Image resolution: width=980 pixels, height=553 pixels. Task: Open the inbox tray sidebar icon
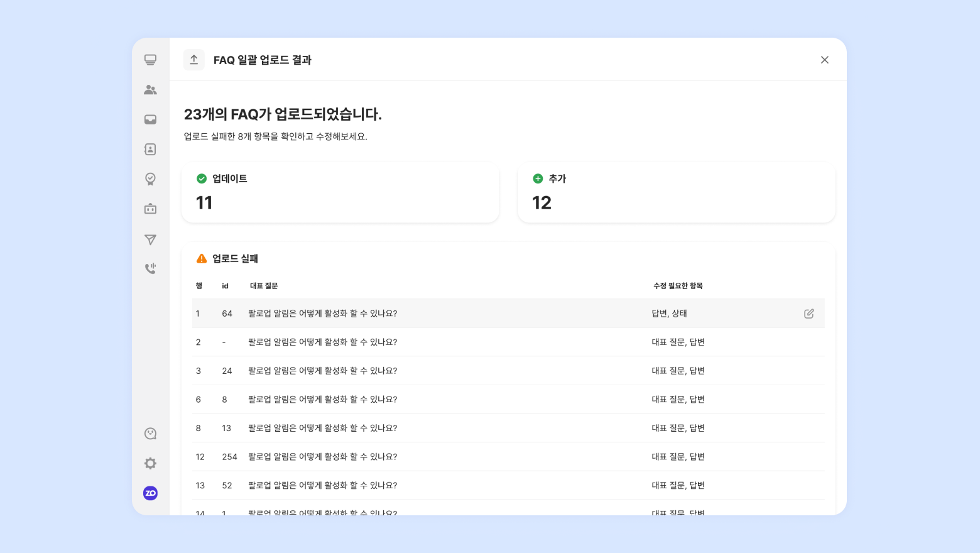pos(150,119)
